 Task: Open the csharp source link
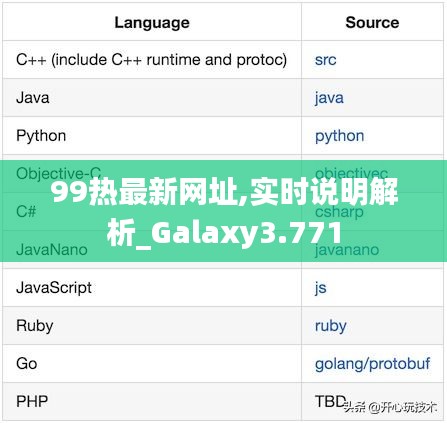coord(339,212)
